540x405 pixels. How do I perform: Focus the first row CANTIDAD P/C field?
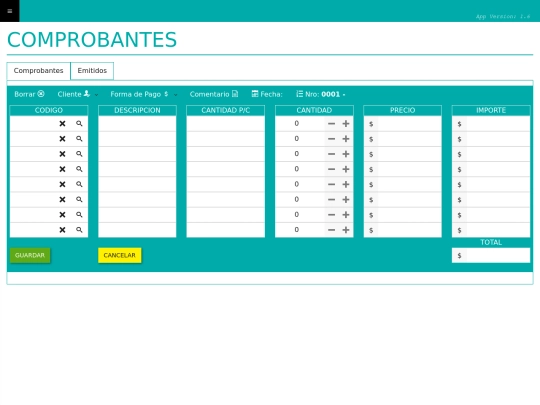[x=226, y=124]
